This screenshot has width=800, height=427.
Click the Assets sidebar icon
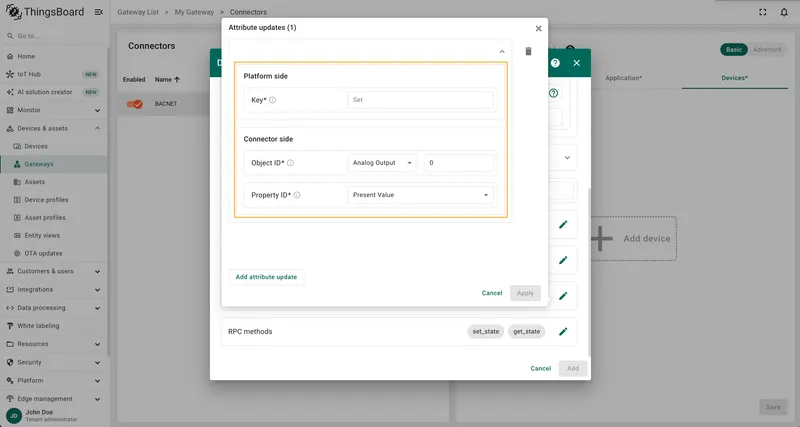coord(17,182)
